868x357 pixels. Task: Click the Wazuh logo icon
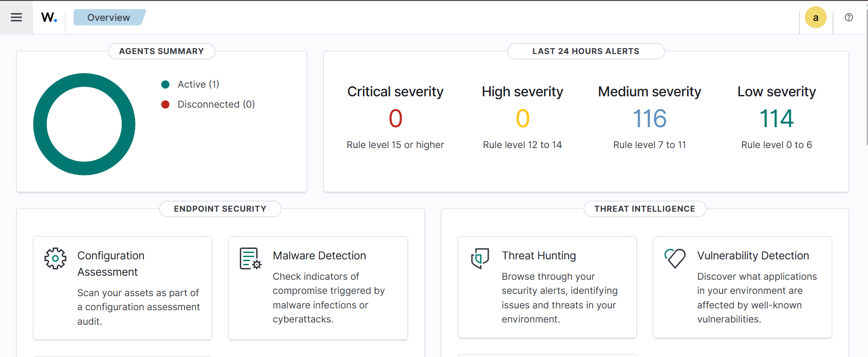pyautogui.click(x=49, y=17)
